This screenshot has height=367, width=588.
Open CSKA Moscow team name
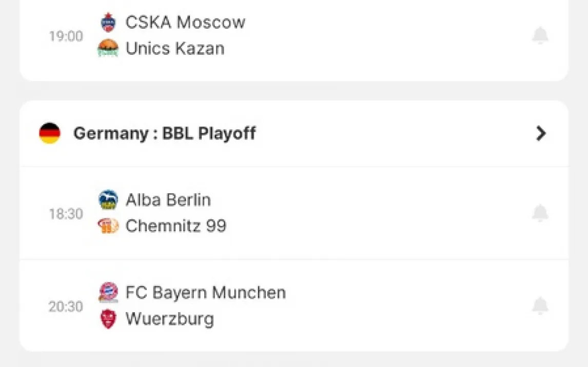[185, 23]
